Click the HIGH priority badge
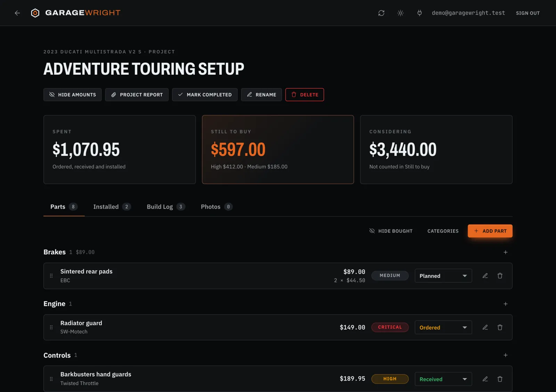556x392 pixels. pyautogui.click(x=390, y=379)
